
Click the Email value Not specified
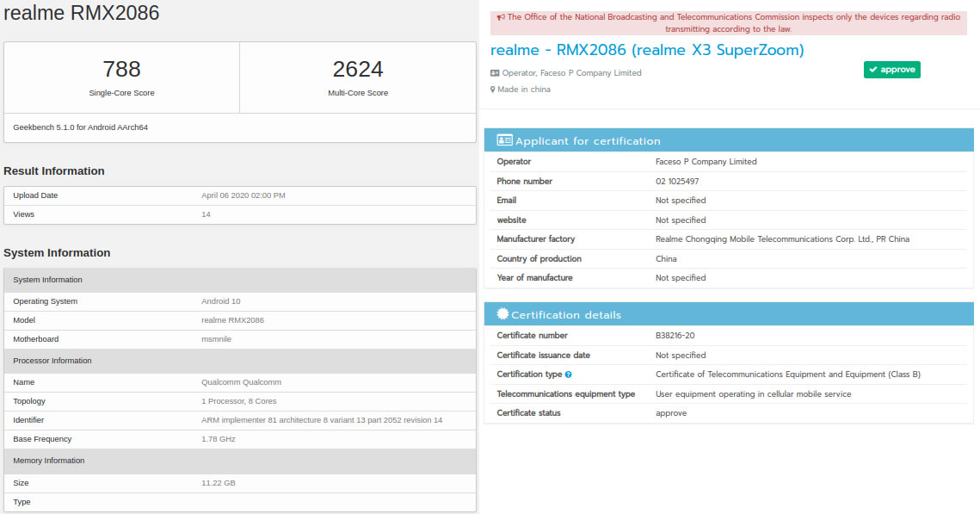[x=681, y=200]
